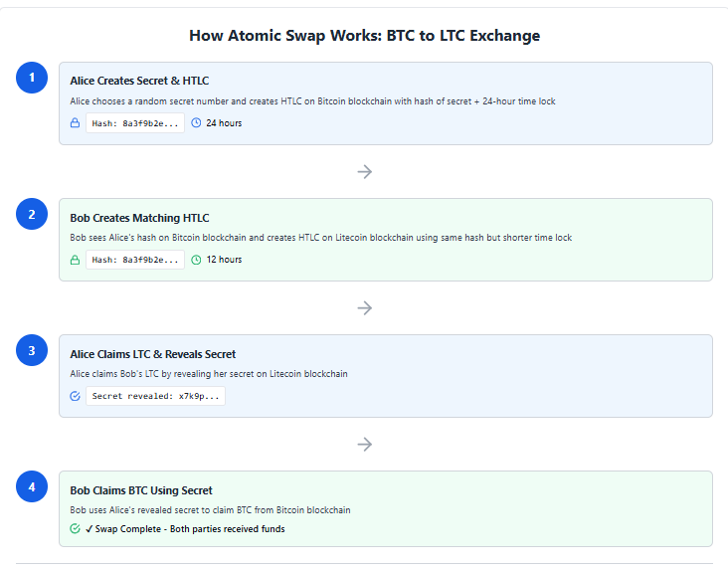Click the 'Bob Creates Matching HTLC' heading
The width and height of the screenshot is (728, 568).
139,218
